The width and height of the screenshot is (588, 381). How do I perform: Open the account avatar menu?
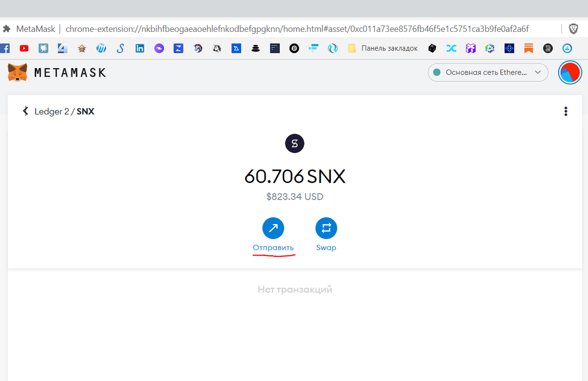pyautogui.click(x=570, y=73)
